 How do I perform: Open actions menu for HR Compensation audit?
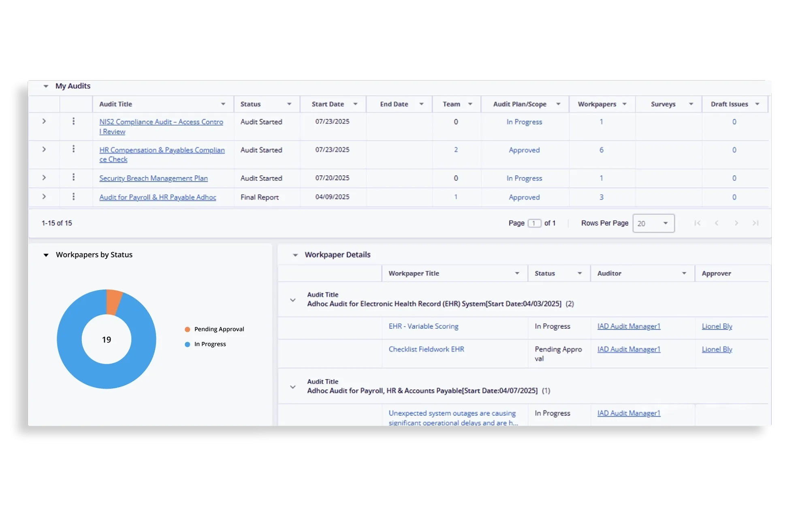pyautogui.click(x=73, y=149)
